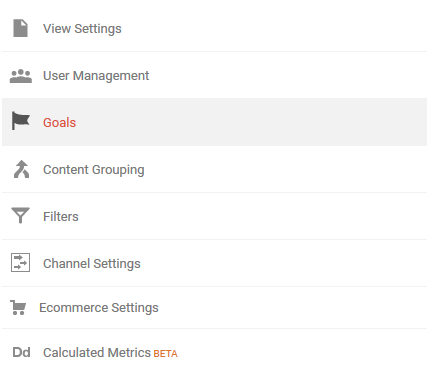Go to Content Grouping
The height and width of the screenshot is (381, 447).
coord(94,170)
